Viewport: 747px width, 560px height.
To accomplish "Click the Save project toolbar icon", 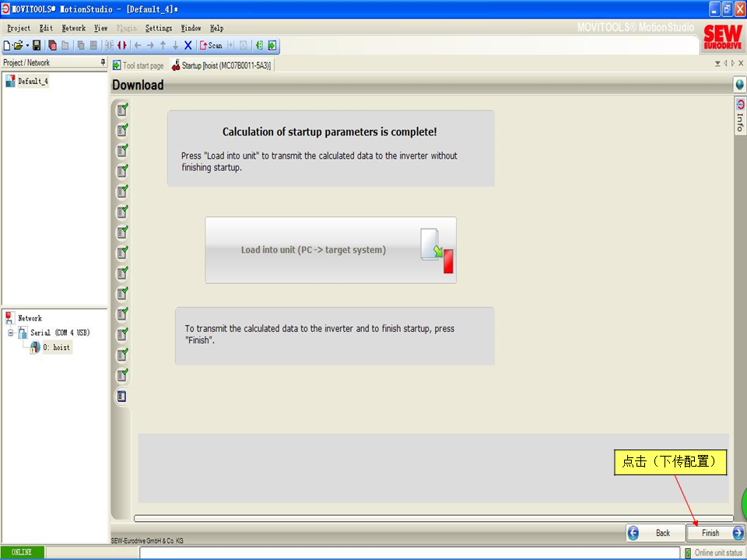I will [x=37, y=46].
